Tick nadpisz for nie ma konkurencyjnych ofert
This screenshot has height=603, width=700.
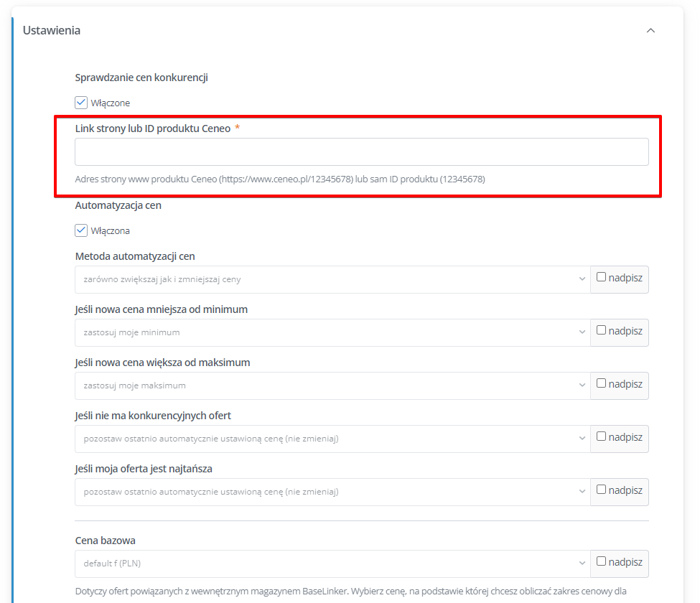(x=602, y=436)
